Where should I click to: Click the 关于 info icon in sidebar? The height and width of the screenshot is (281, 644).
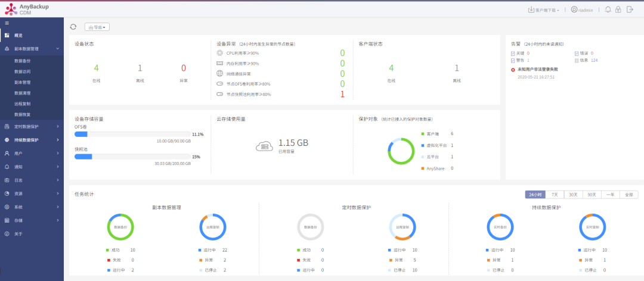pos(7,234)
